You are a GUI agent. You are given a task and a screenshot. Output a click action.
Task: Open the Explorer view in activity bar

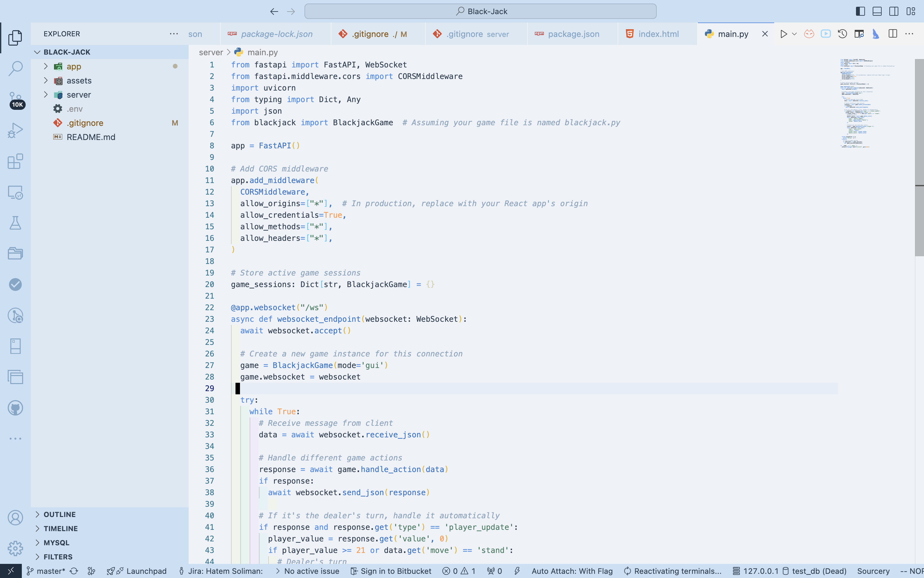click(15, 38)
